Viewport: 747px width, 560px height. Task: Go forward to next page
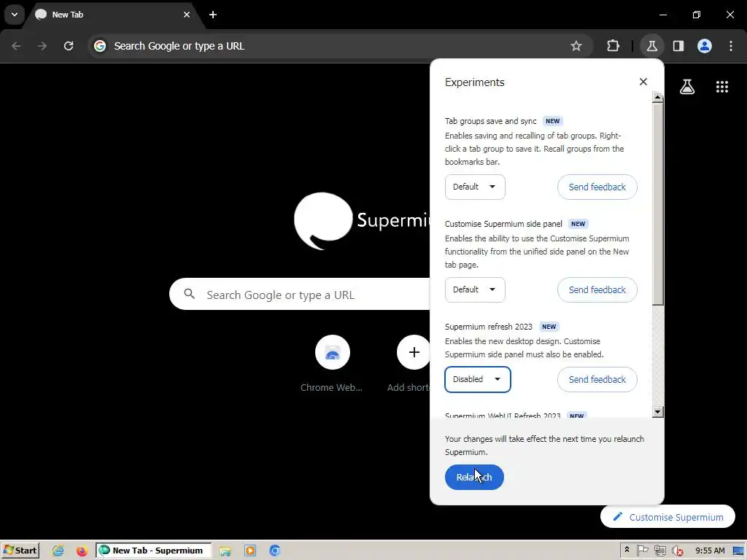tap(42, 46)
